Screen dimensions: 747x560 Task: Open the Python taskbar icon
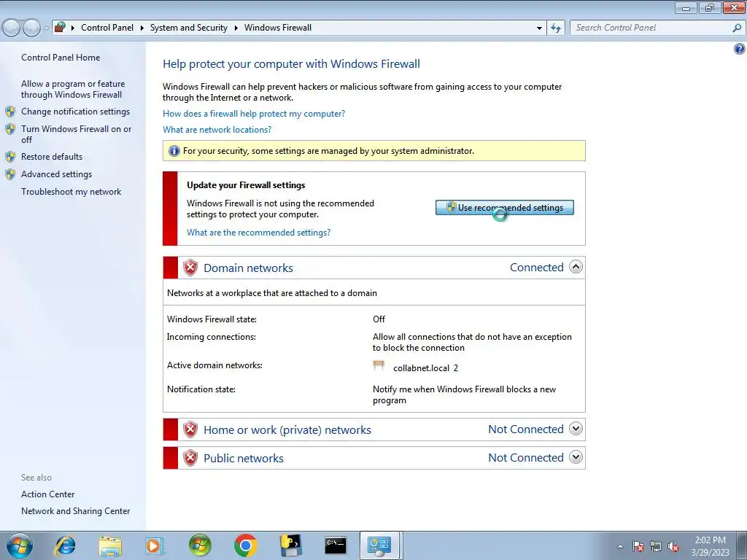pos(290,545)
